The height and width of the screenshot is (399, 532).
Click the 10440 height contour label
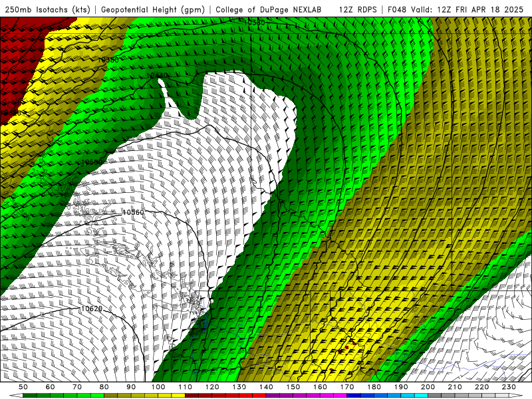157,75
